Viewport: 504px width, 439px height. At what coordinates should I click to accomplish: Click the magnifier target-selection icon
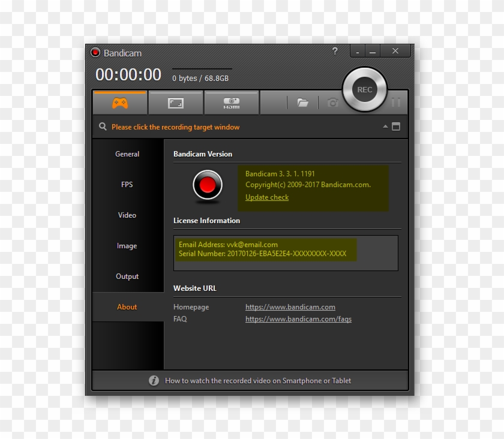click(102, 127)
